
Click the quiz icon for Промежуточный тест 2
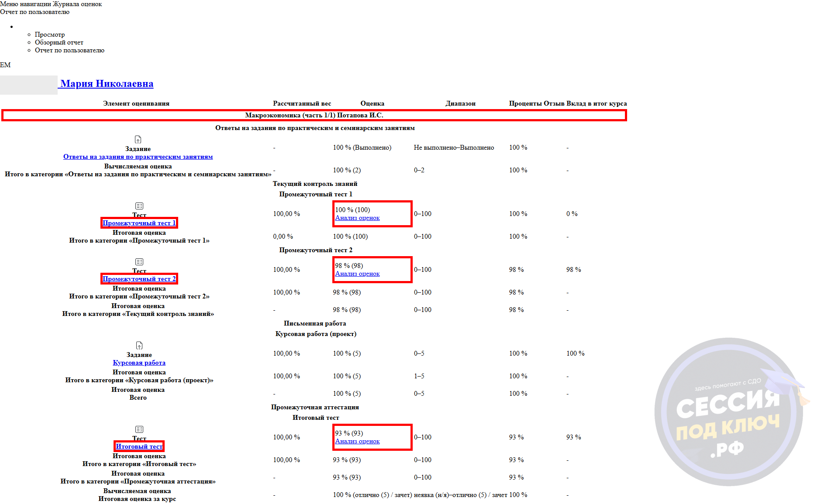139,262
